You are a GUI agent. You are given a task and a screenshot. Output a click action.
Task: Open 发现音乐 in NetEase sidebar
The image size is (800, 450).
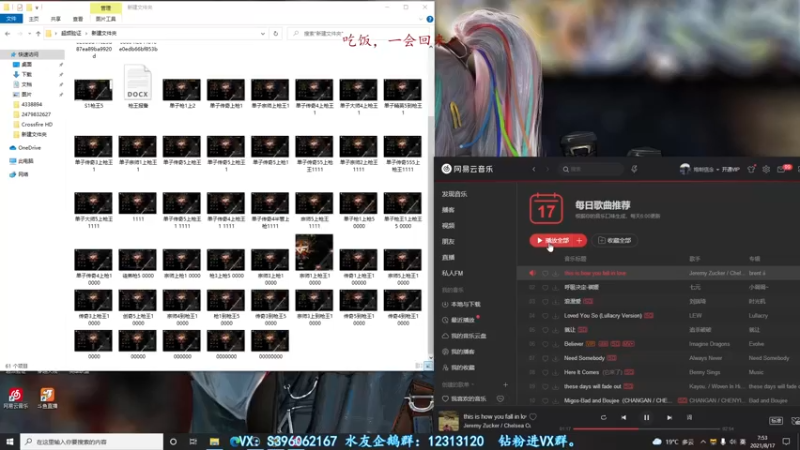[x=454, y=194]
